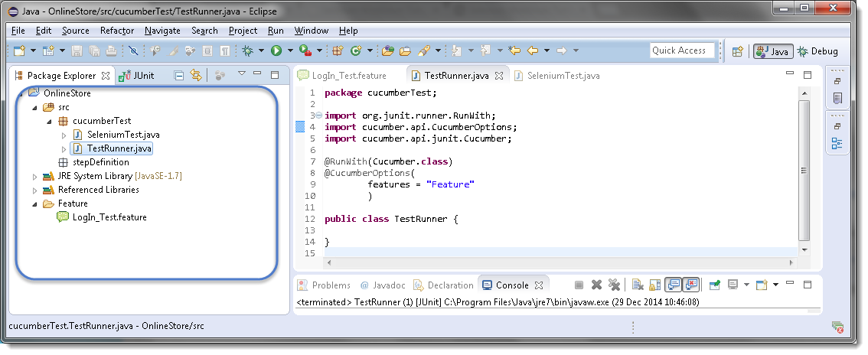The width and height of the screenshot is (868, 355).
Task: Open the Project menu
Action: pyautogui.click(x=243, y=31)
